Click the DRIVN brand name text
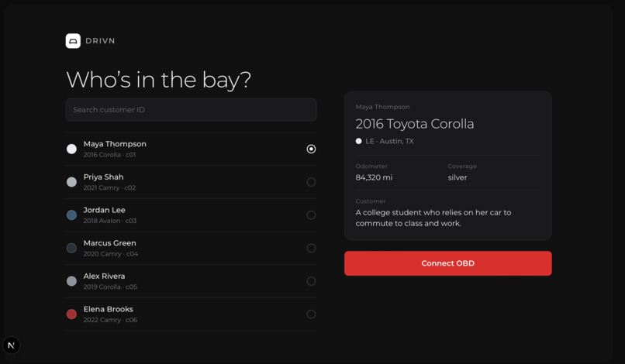 pos(100,41)
